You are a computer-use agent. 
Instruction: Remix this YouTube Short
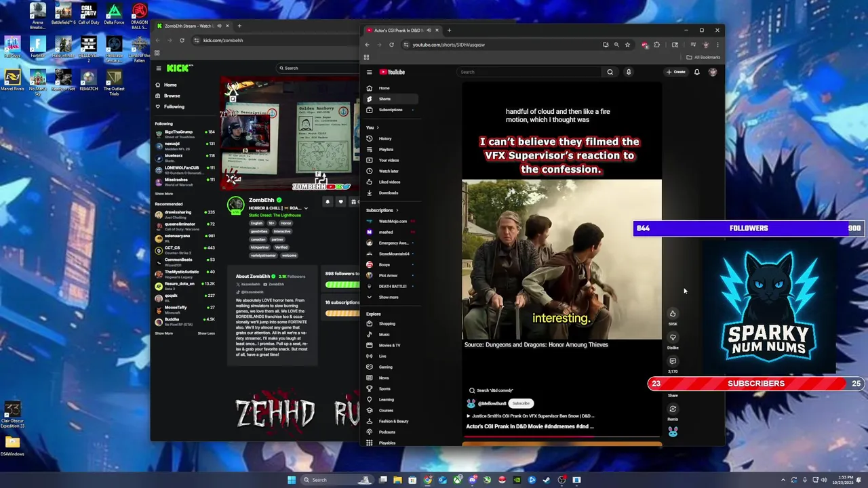[x=673, y=409]
